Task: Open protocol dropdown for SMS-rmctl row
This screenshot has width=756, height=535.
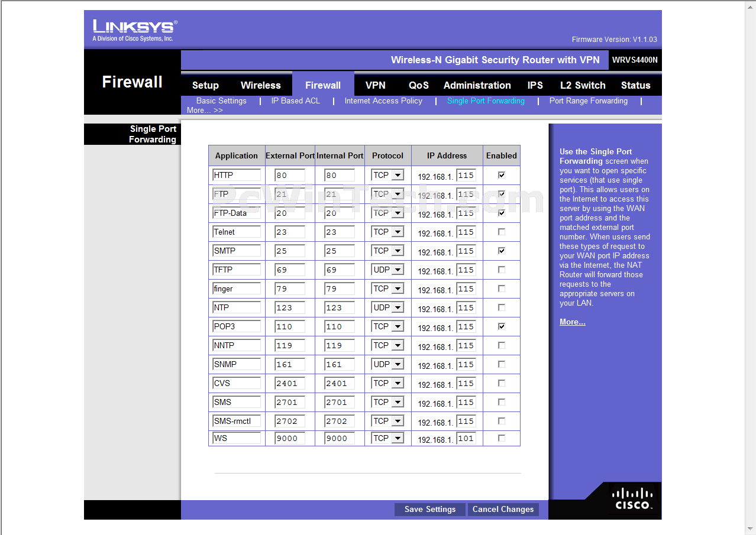Action: pyautogui.click(x=387, y=421)
